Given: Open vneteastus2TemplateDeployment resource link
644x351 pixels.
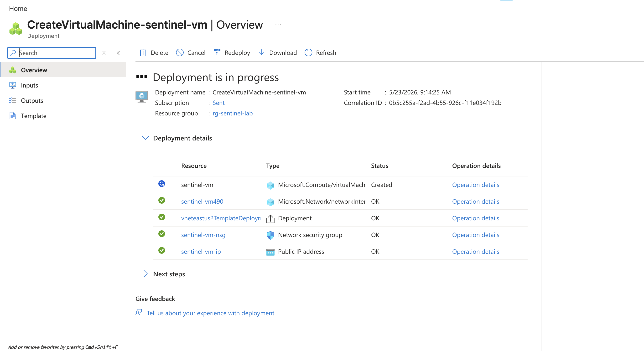Looking at the screenshot, I should tap(221, 218).
